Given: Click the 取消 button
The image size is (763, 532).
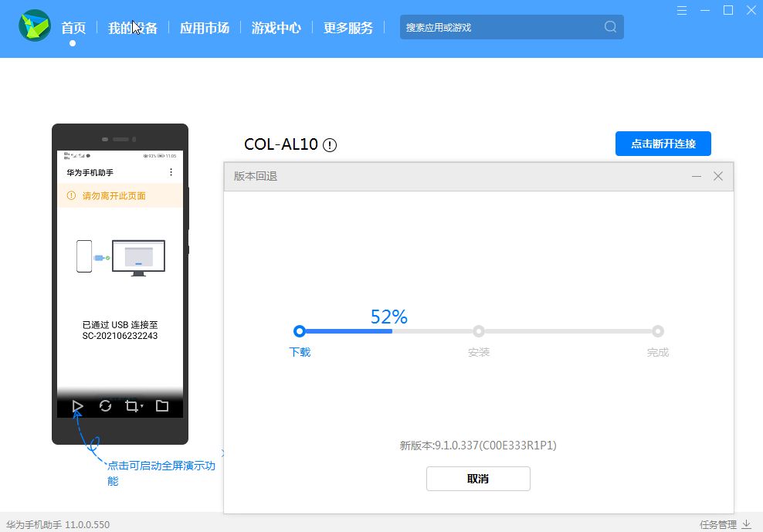Looking at the screenshot, I should pyautogui.click(x=478, y=479).
